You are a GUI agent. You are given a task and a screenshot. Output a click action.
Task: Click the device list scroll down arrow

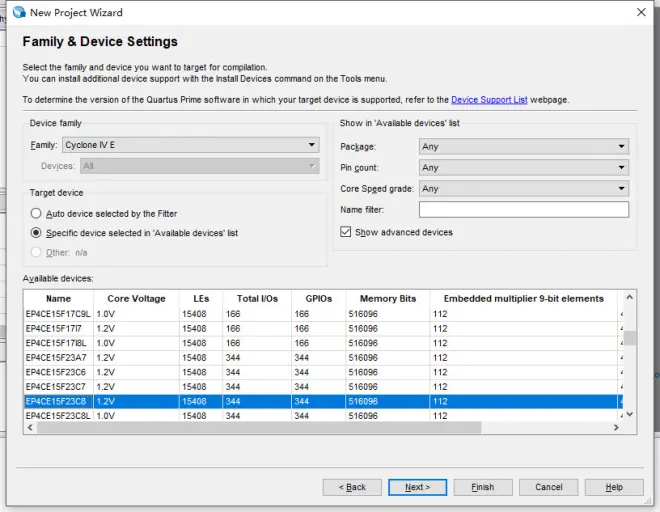point(630,414)
